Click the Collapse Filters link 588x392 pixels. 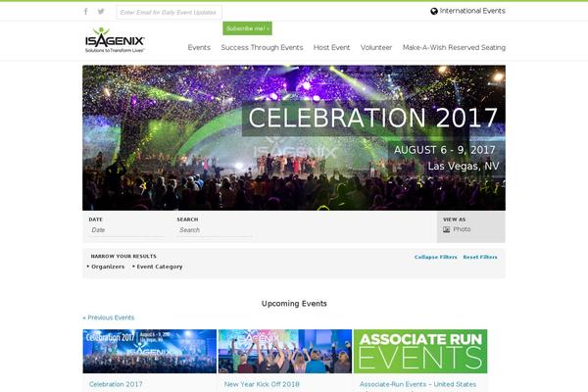pyautogui.click(x=436, y=257)
